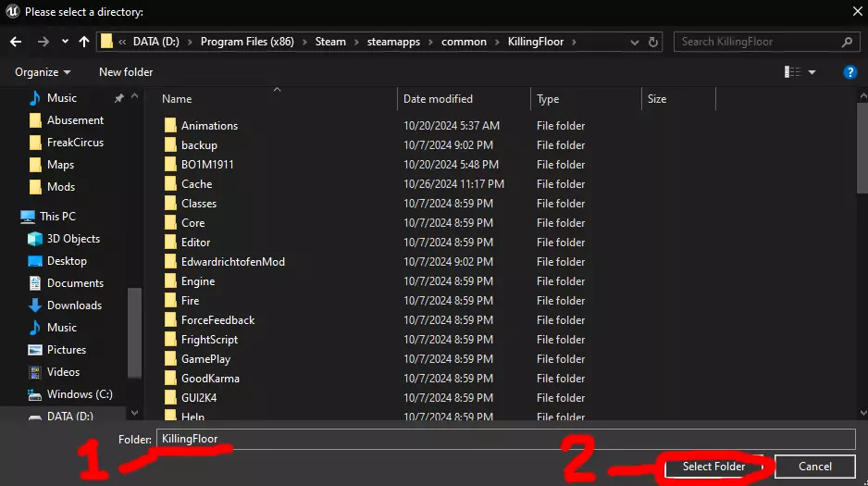Viewport: 868px width, 486px height.
Task: Click Program Files (x86) breadcrumb
Action: pos(247,42)
